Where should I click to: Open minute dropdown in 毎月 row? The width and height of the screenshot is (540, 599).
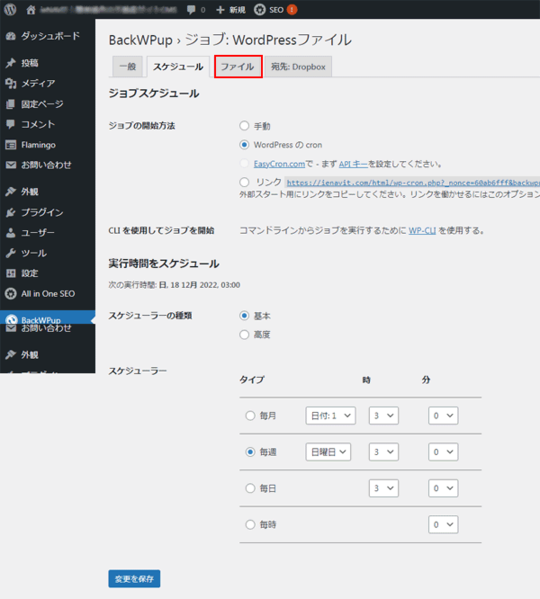(x=443, y=416)
